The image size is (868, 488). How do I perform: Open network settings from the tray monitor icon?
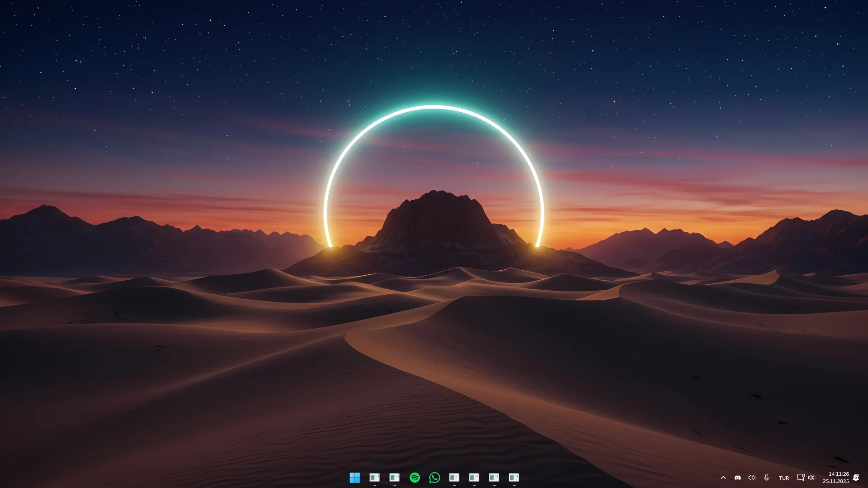(x=801, y=478)
